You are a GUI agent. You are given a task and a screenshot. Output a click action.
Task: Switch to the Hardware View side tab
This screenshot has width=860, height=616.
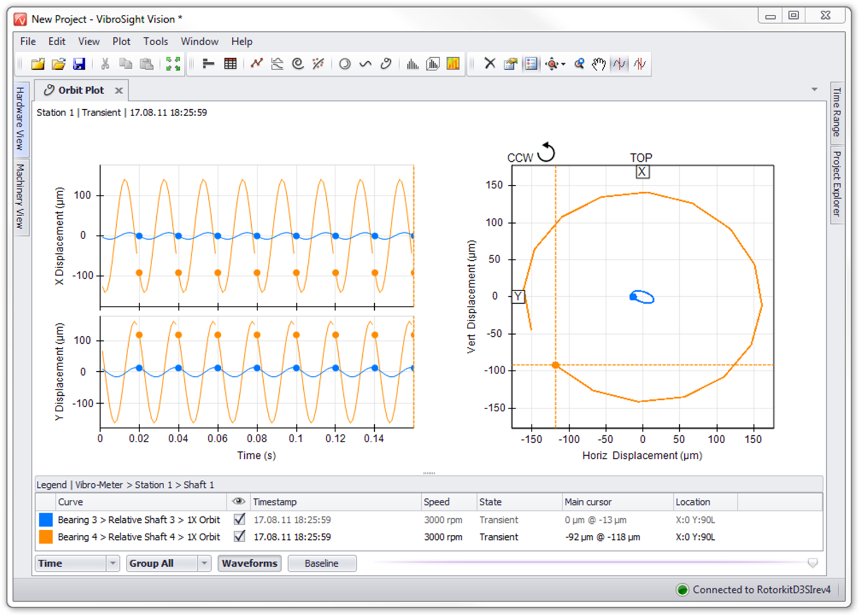click(x=20, y=118)
